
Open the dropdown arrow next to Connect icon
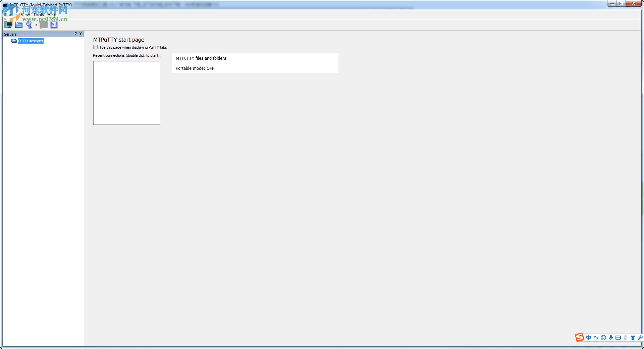[36, 25]
